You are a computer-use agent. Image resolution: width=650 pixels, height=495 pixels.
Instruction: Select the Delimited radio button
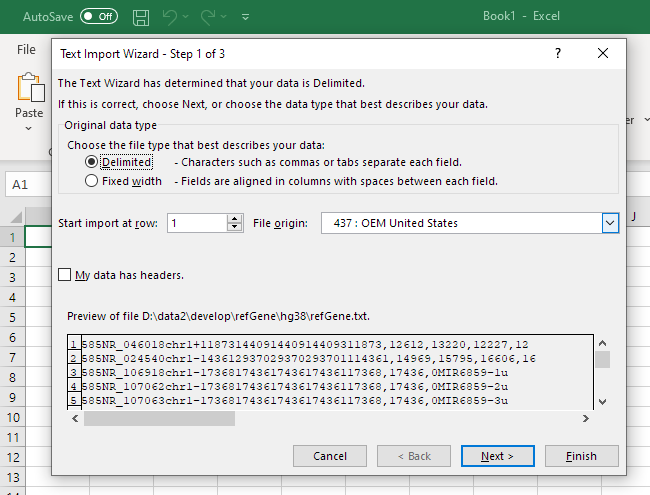tap(91, 161)
